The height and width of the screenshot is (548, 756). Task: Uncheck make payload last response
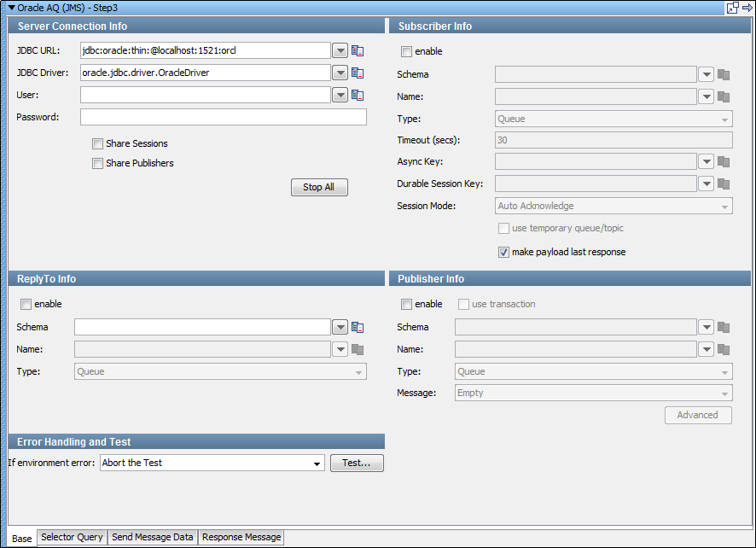coord(503,252)
